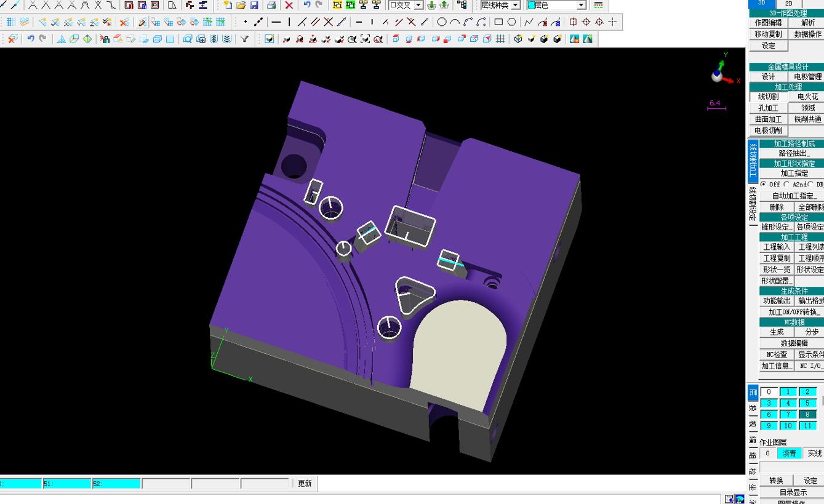Select the polygon drawing tool

(x=511, y=22)
